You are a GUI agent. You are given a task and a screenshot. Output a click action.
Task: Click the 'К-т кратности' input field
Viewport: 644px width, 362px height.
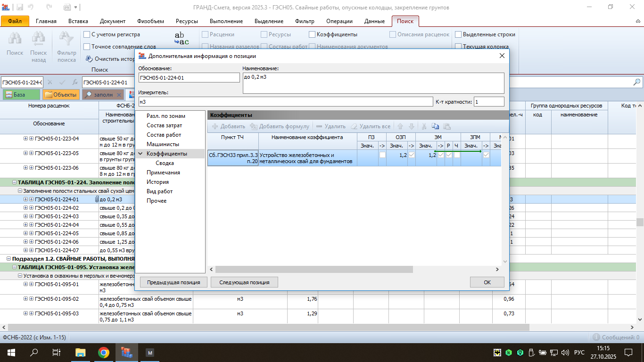[488, 102]
